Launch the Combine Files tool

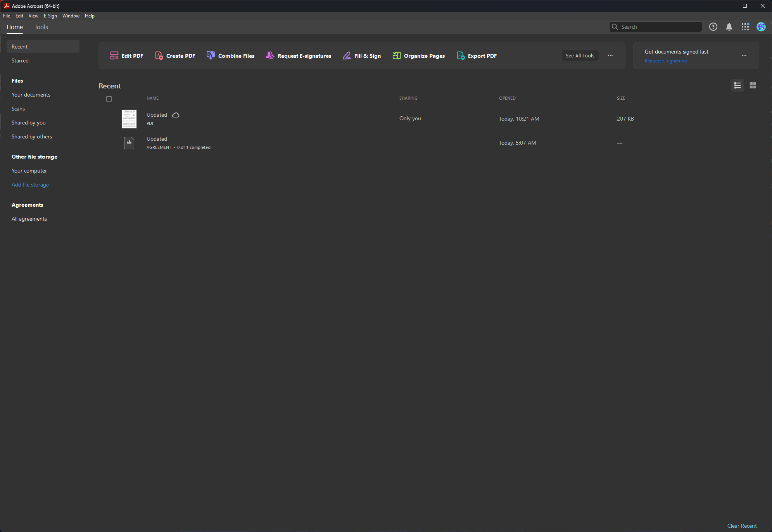tap(231, 56)
